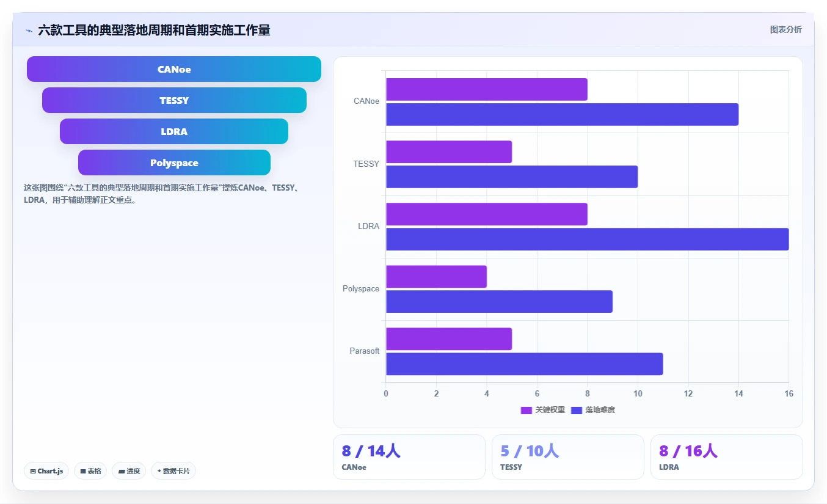Screen dimensions: 827x504
Task: Click the description paragraph starting 这张图围绕
Action: pyautogui.click(x=161, y=194)
